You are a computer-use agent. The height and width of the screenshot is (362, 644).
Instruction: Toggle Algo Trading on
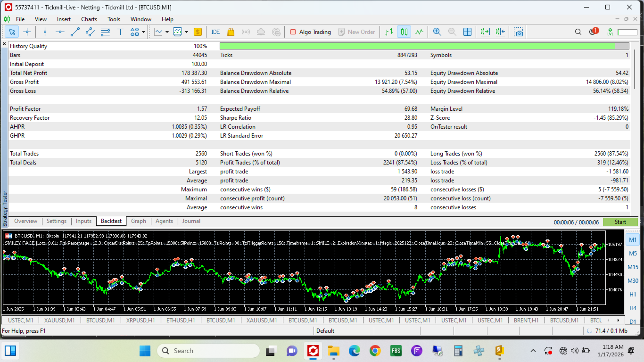tap(310, 32)
